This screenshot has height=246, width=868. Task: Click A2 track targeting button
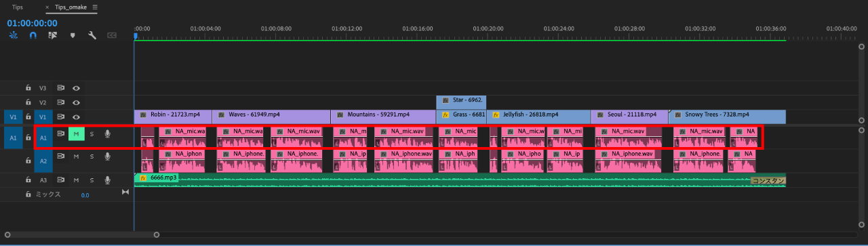tap(43, 161)
